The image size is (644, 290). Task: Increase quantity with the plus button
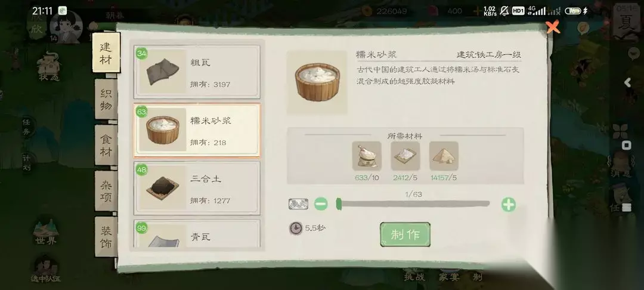click(509, 204)
